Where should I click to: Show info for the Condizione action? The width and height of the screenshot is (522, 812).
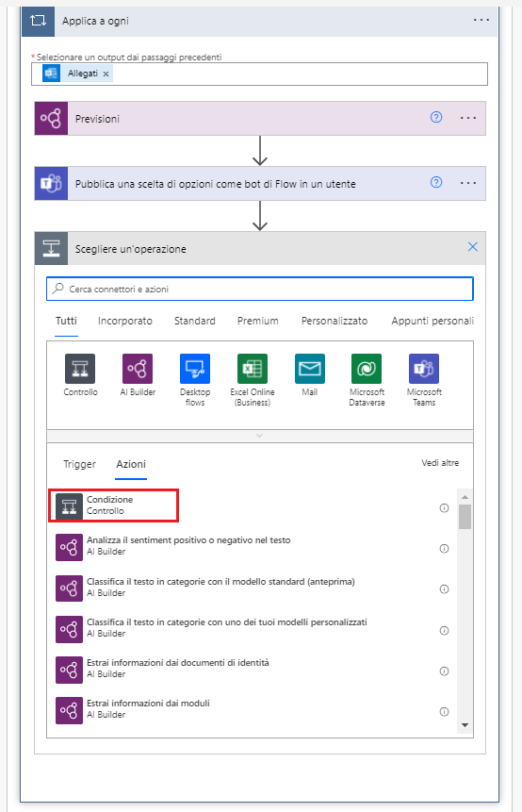coord(444,508)
